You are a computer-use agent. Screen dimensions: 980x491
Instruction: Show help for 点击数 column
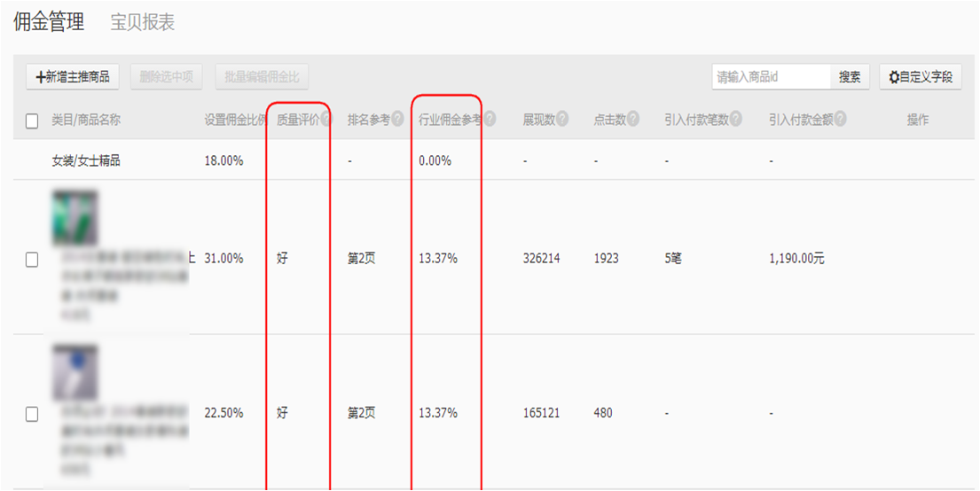633,120
